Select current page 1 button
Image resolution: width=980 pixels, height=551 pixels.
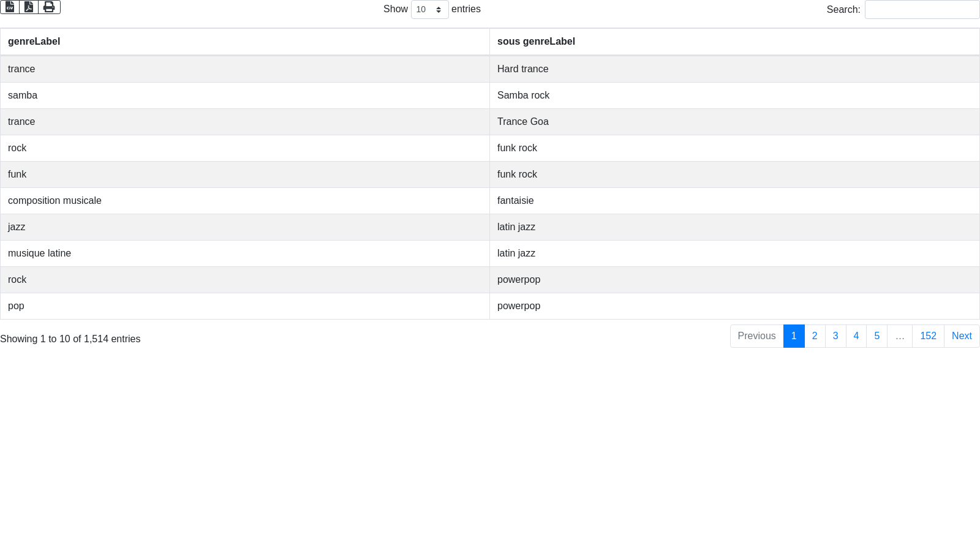(794, 336)
